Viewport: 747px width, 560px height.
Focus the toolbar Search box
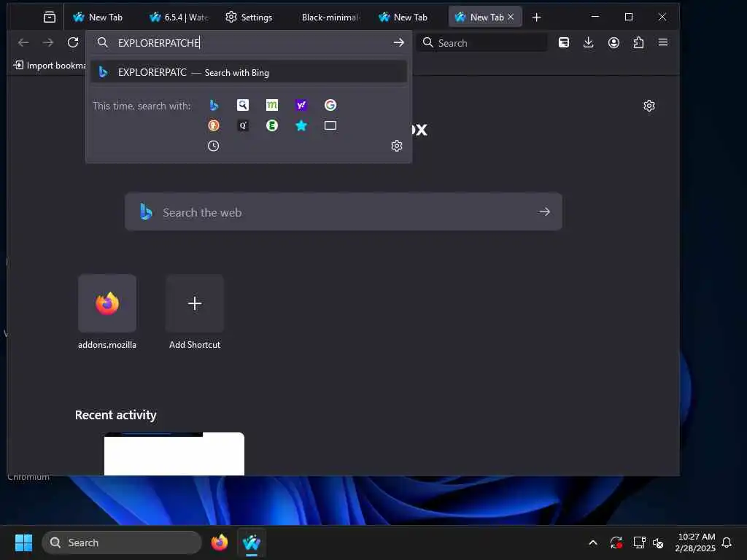click(482, 43)
